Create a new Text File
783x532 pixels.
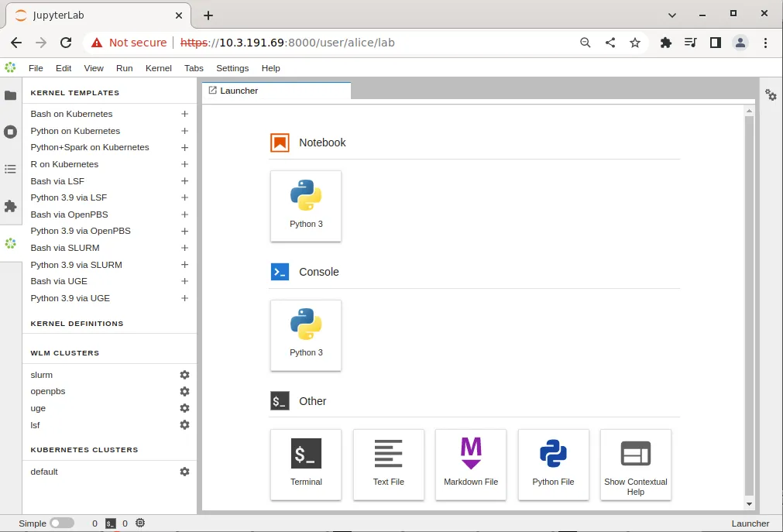[389, 465]
